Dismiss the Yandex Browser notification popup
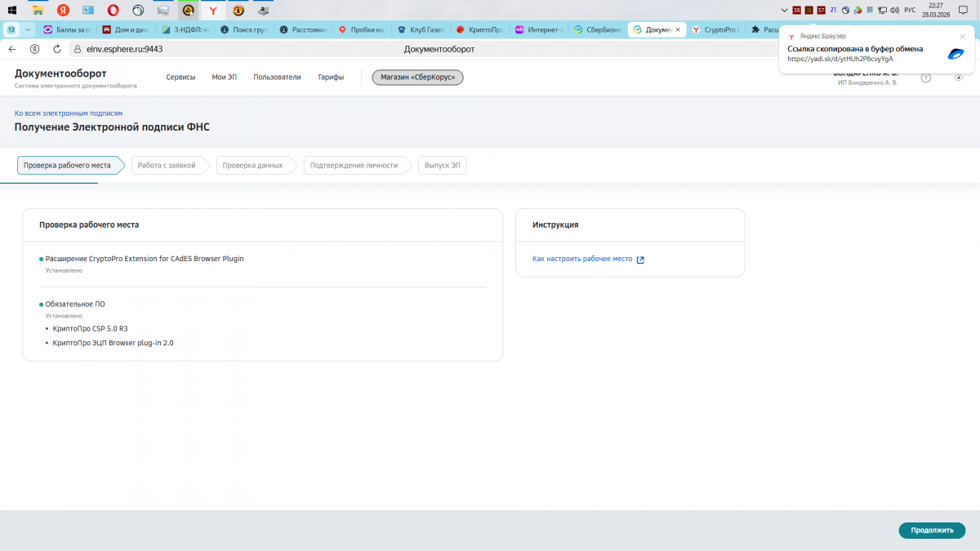 tap(962, 37)
